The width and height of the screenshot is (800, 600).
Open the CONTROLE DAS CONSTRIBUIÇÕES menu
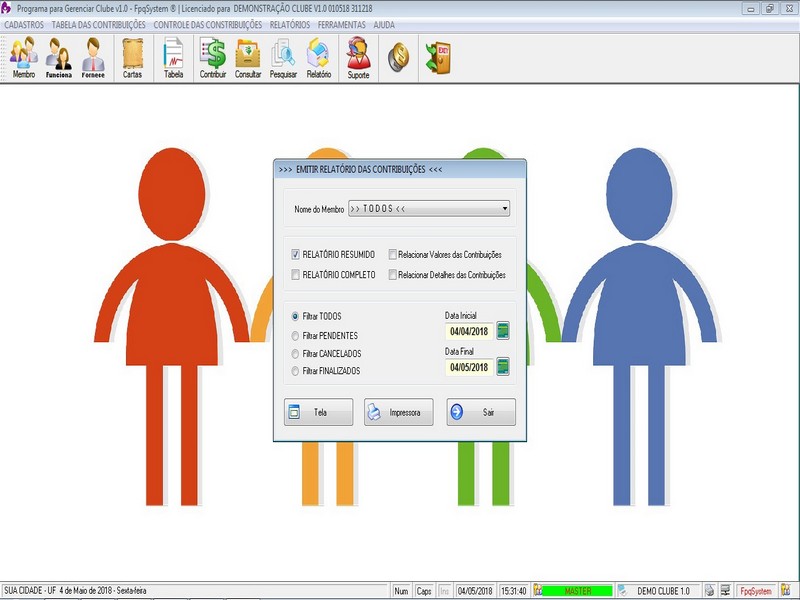pyautogui.click(x=208, y=24)
